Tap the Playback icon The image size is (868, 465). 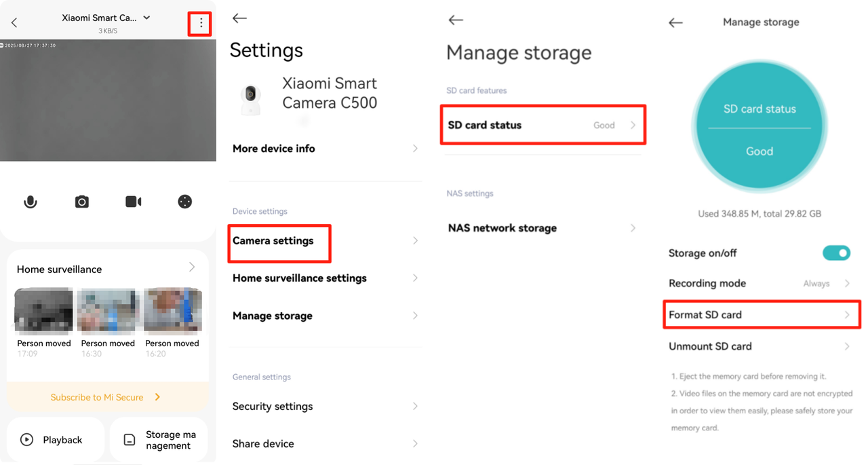click(x=27, y=440)
